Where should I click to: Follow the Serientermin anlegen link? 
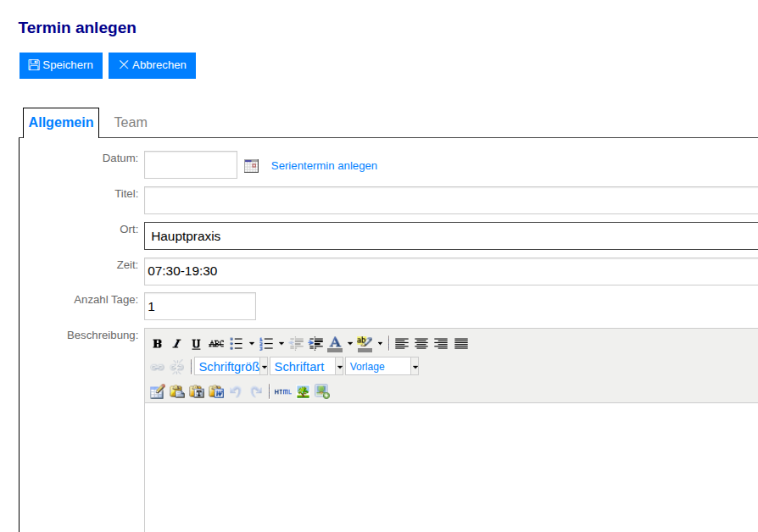324,166
